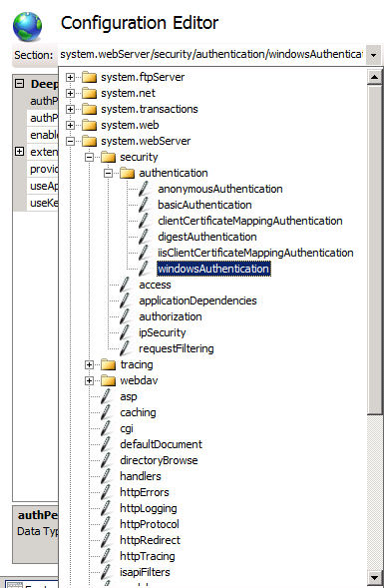
Task: Collapse the system.webServer node
Action: tap(70, 141)
